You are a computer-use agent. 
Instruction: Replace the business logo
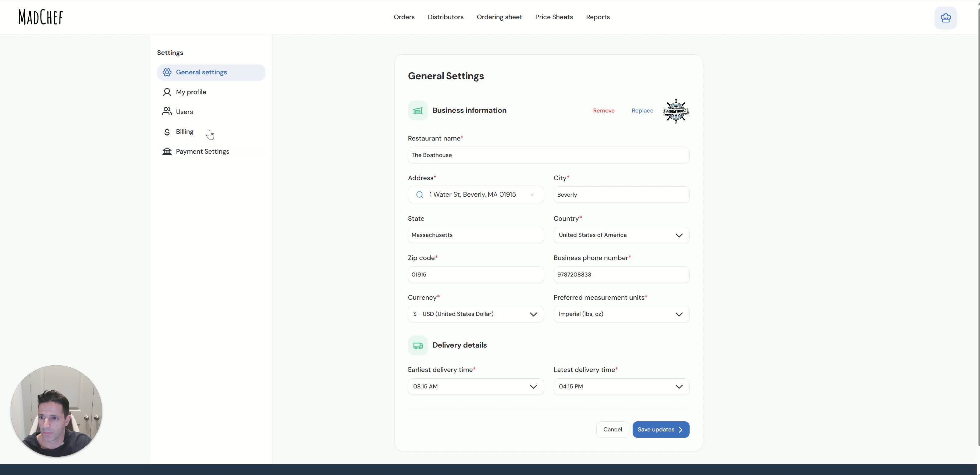[x=642, y=111]
